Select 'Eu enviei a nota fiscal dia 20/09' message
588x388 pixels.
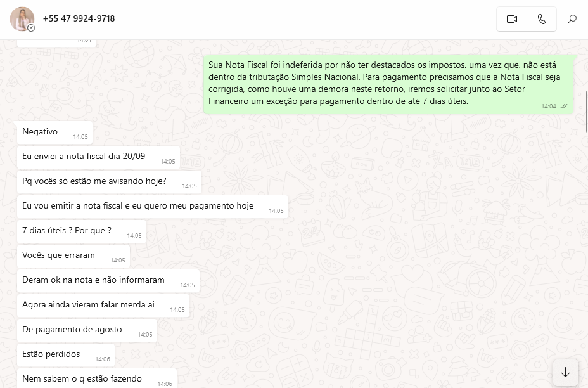(98, 157)
